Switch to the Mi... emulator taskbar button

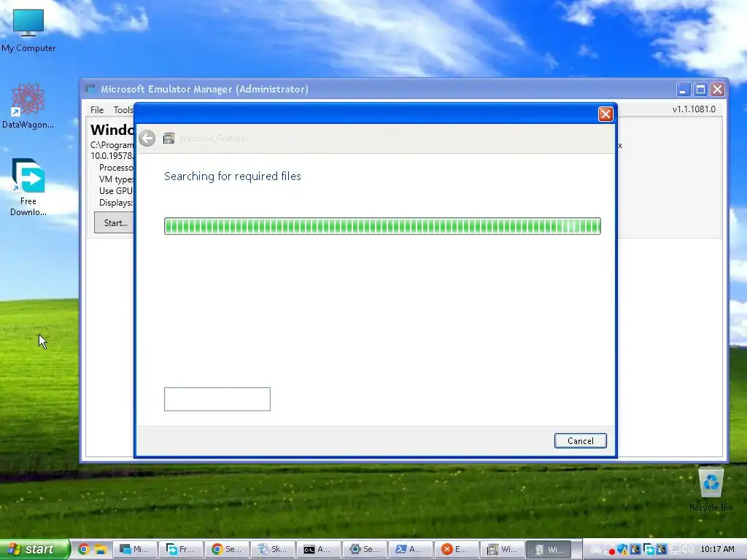coord(134,549)
